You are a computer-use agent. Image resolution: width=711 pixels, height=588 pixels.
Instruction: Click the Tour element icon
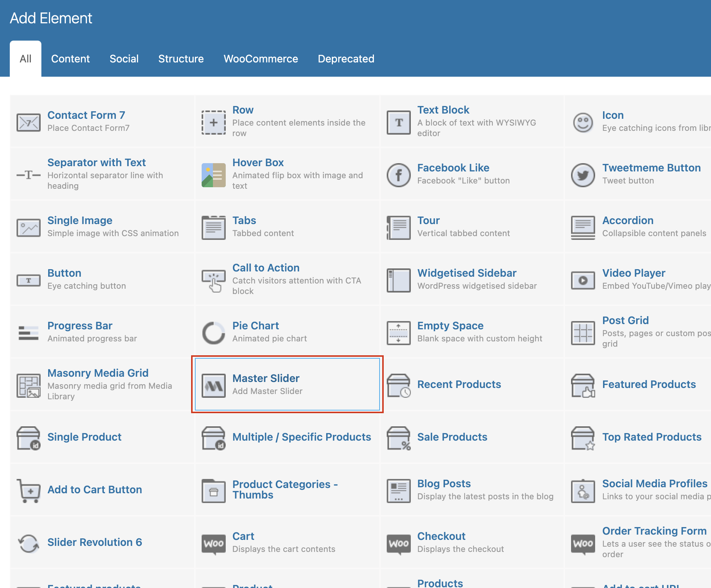coord(399,227)
